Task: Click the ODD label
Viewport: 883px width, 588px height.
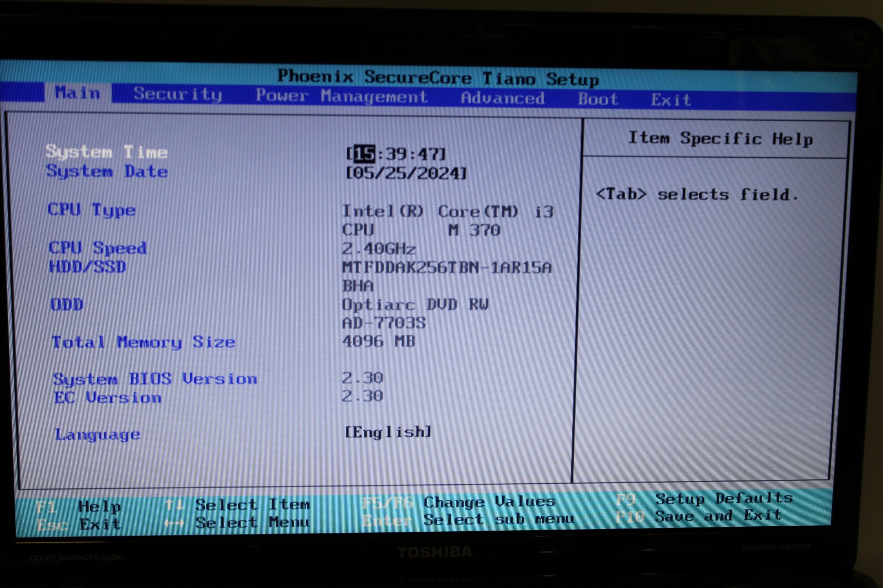Action: [67, 304]
